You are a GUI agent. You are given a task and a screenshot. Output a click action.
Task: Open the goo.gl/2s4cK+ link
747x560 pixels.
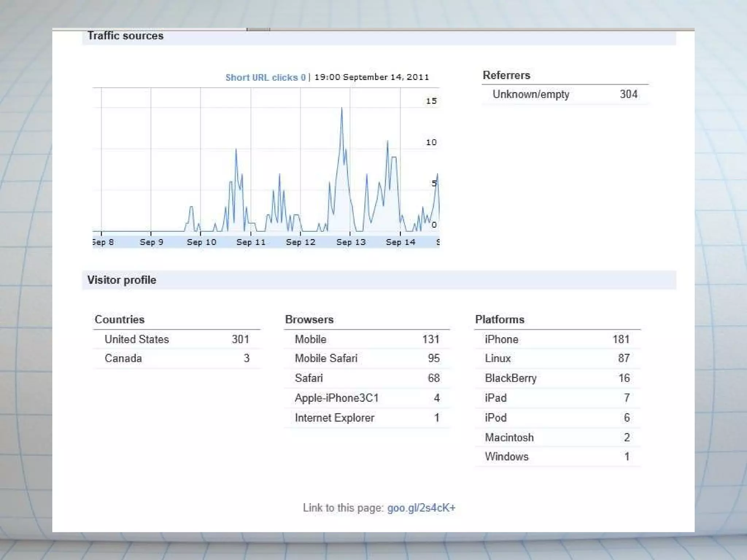(421, 508)
